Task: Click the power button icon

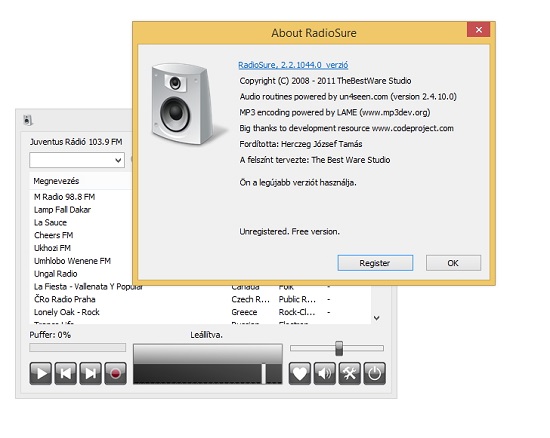Action: (374, 373)
